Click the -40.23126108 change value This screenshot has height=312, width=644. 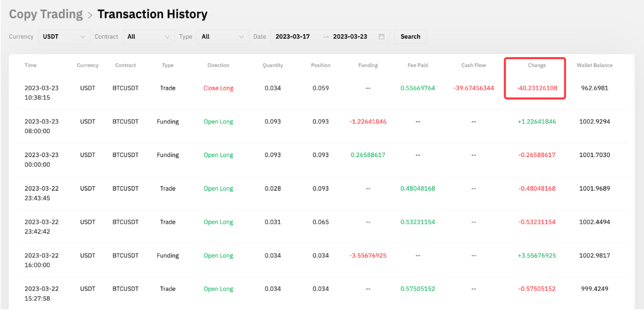[x=536, y=88]
